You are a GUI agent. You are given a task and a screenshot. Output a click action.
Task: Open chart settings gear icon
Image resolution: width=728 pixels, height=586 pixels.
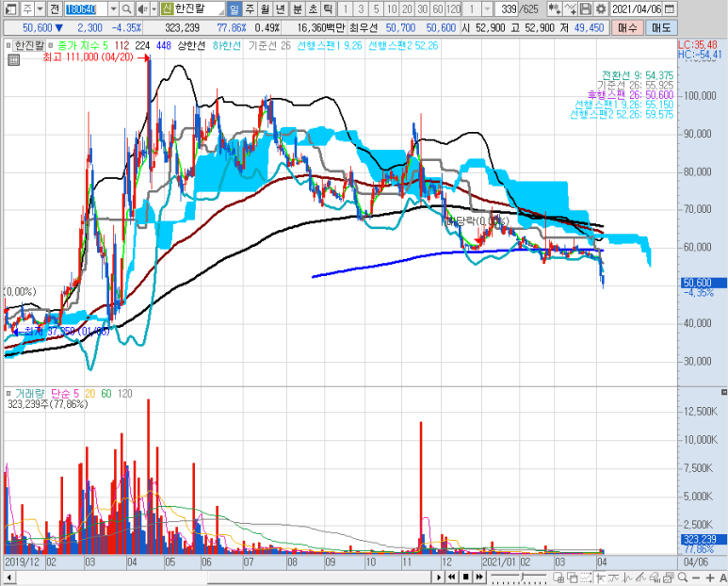pos(601,8)
